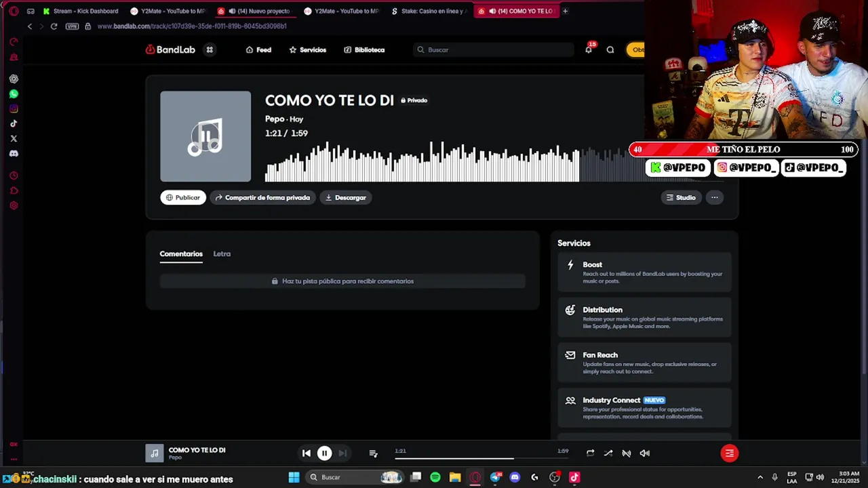Open TikTok in the Opera sidebar
Screen dimensions: 868x488
pyautogui.click(x=14, y=123)
